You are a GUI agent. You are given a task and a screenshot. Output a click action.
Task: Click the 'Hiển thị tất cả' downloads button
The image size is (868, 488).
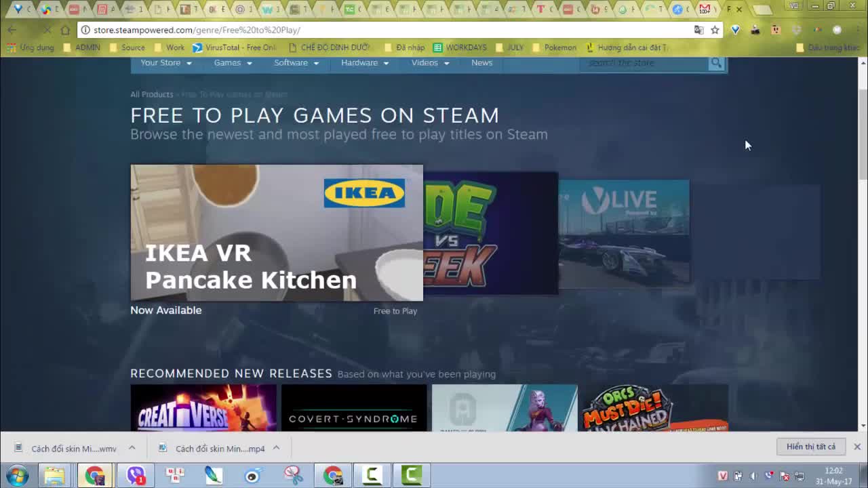click(x=811, y=447)
